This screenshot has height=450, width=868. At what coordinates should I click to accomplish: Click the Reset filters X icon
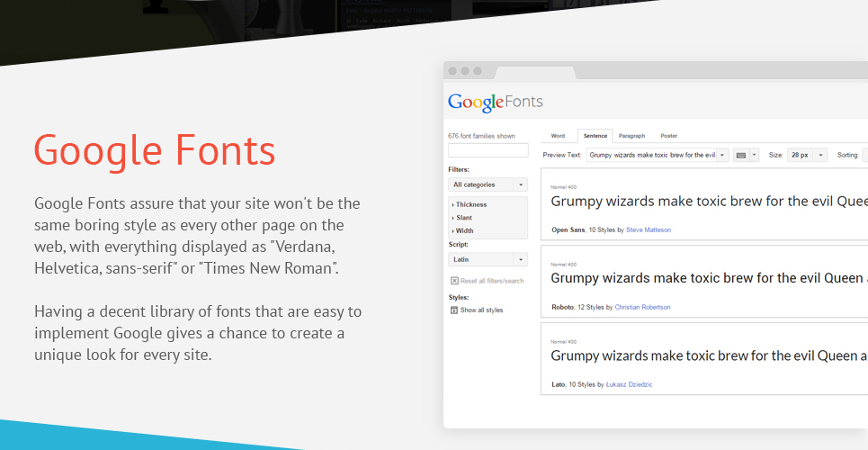tap(454, 281)
